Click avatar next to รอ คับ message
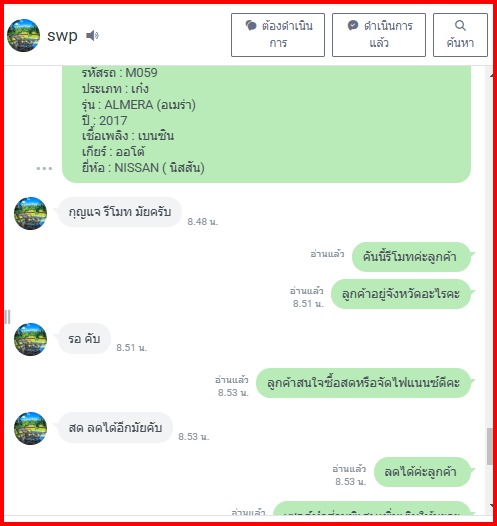This screenshot has width=497, height=526. click(x=31, y=339)
